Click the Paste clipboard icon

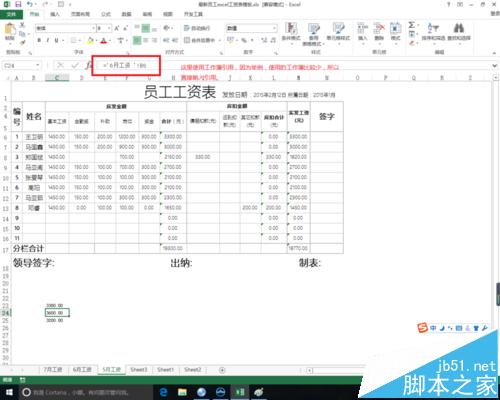coord(10,31)
